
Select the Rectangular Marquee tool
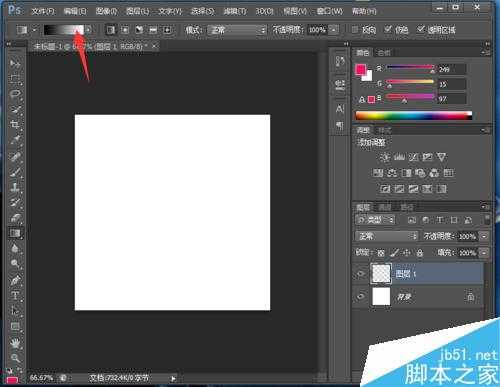15,79
